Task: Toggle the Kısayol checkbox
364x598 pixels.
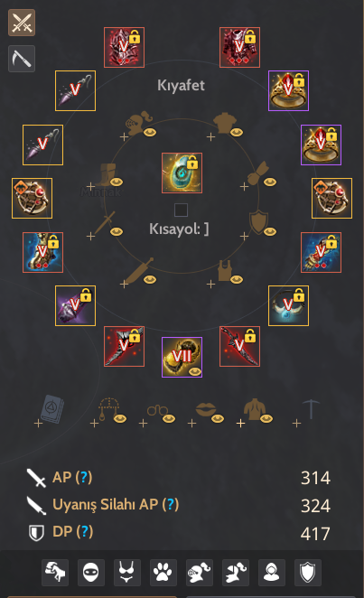Action: click(181, 210)
